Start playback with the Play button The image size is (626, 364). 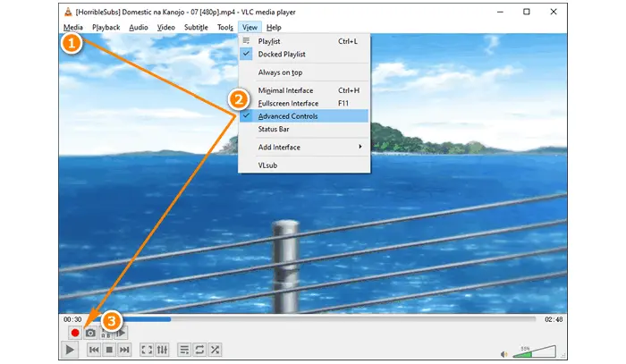tap(70, 350)
